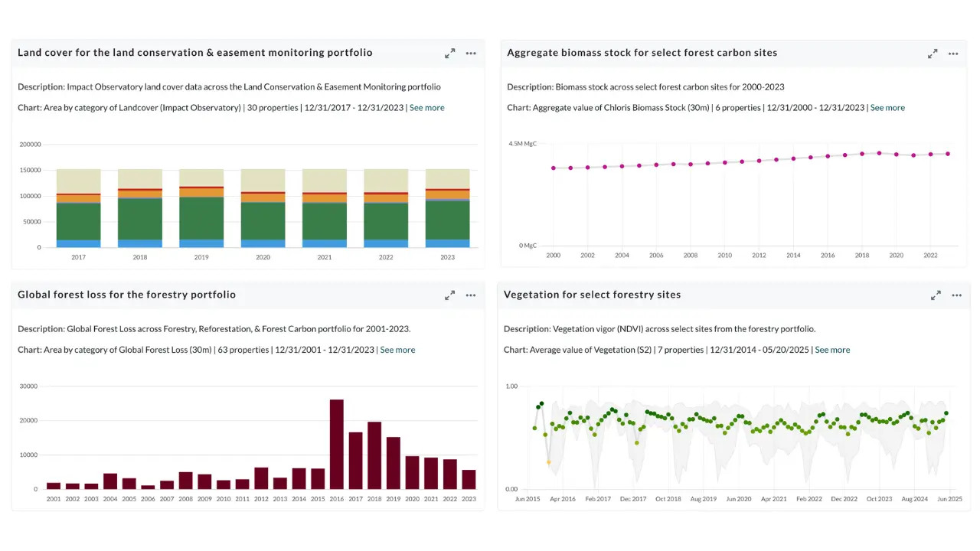
Task: Click orange segment of 2021 land cover bar
Action: [x=325, y=198]
